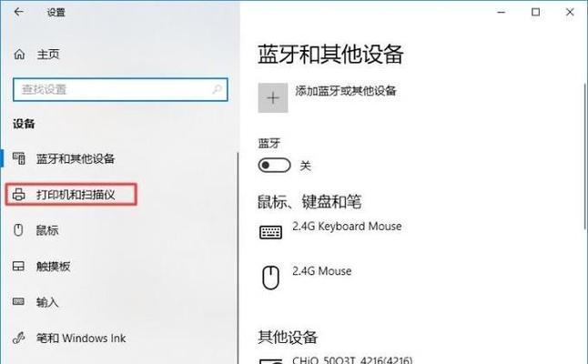Select the 2.4G Keyboard Mouse device

click(x=347, y=227)
